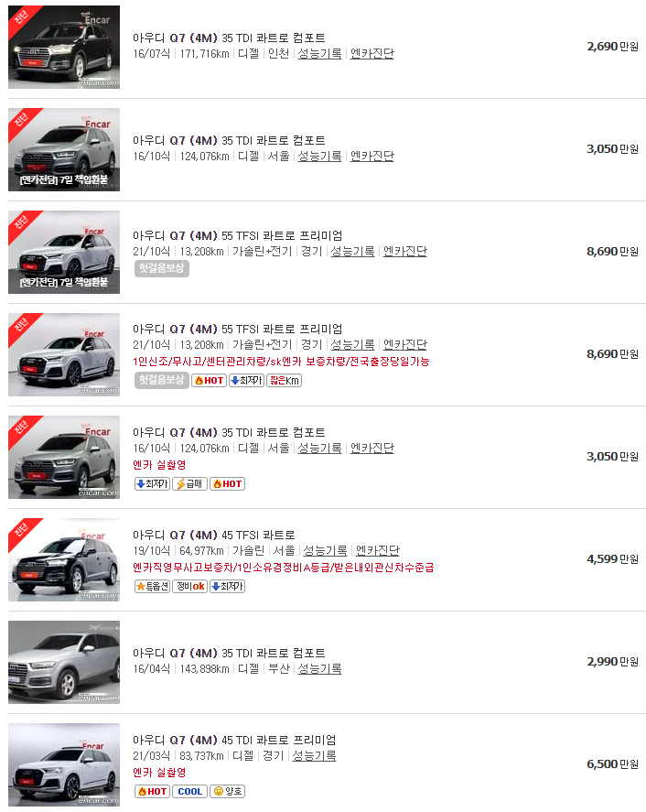Click the 정비ok badge
The image size is (646, 812).
point(188,586)
